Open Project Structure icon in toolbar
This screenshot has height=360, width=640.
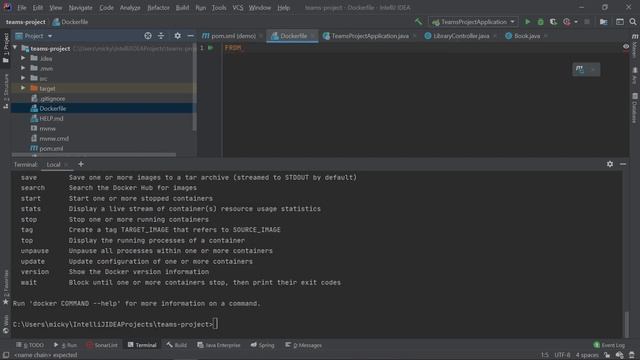603,22
